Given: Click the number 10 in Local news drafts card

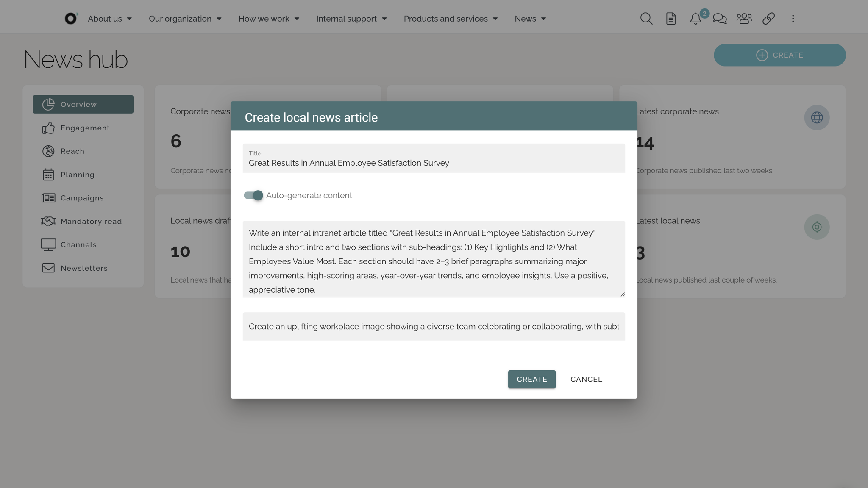Looking at the screenshot, I should coord(180,252).
